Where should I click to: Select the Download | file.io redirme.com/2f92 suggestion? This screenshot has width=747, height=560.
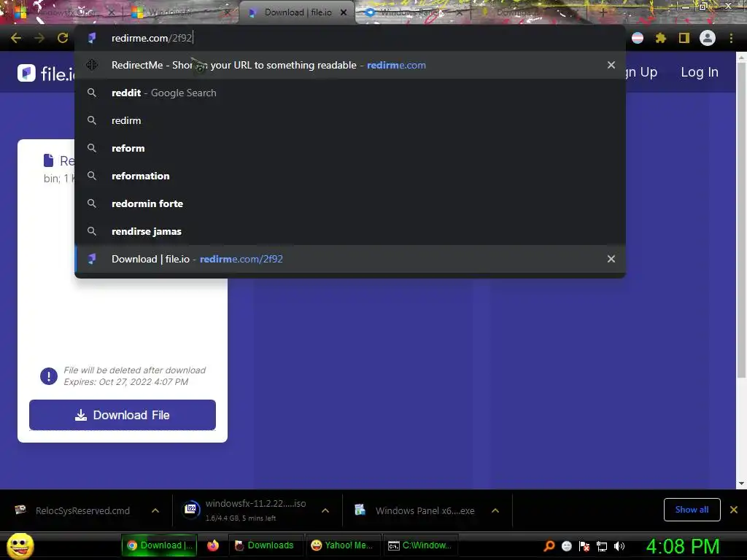[x=349, y=259]
